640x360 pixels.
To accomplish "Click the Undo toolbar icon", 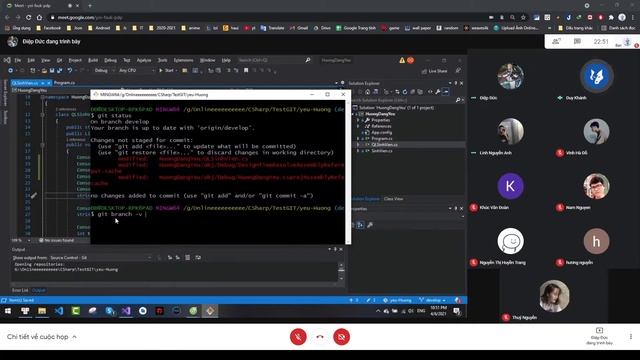I will tap(70, 71).
